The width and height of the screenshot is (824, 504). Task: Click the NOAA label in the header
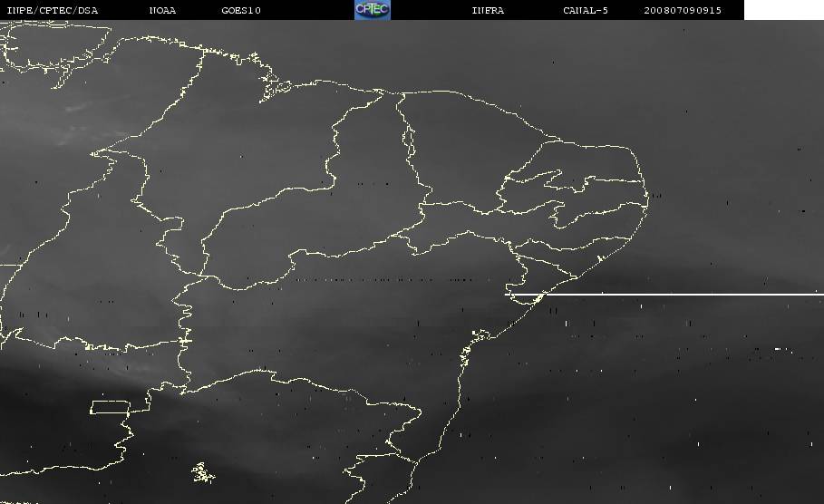(162, 10)
